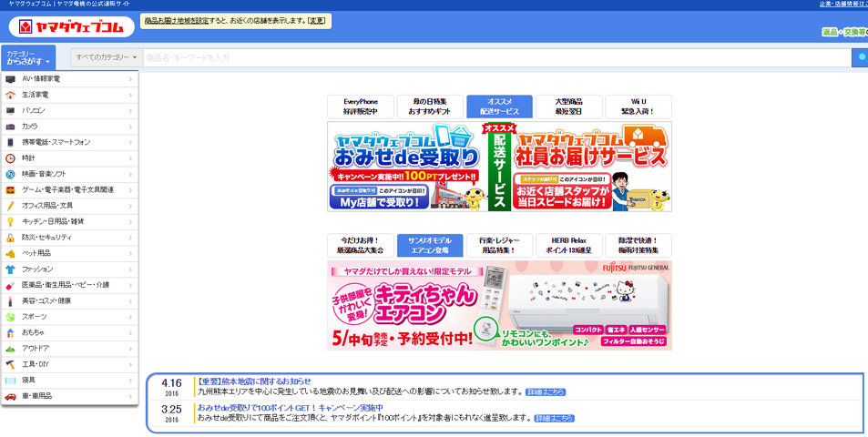The width and height of the screenshot is (868, 437).
Task: Open the おみせde受取り 100ポイント campaign link
Action: click(x=290, y=408)
